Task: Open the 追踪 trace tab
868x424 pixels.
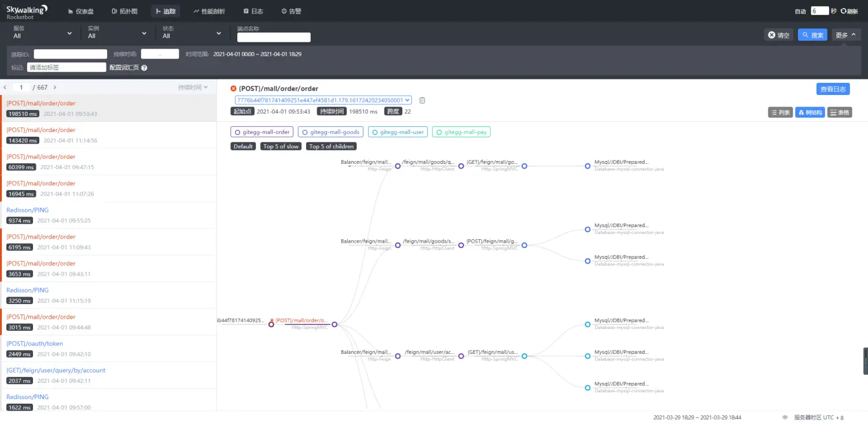Action: click(165, 11)
